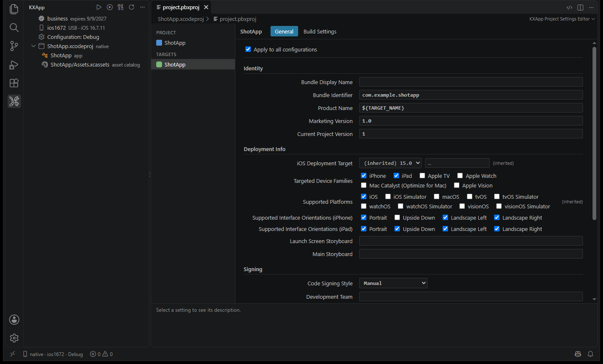This screenshot has height=364, width=603.
Task: Toggle Apply to all configurations checkbox
Action: tap(248, 49)
